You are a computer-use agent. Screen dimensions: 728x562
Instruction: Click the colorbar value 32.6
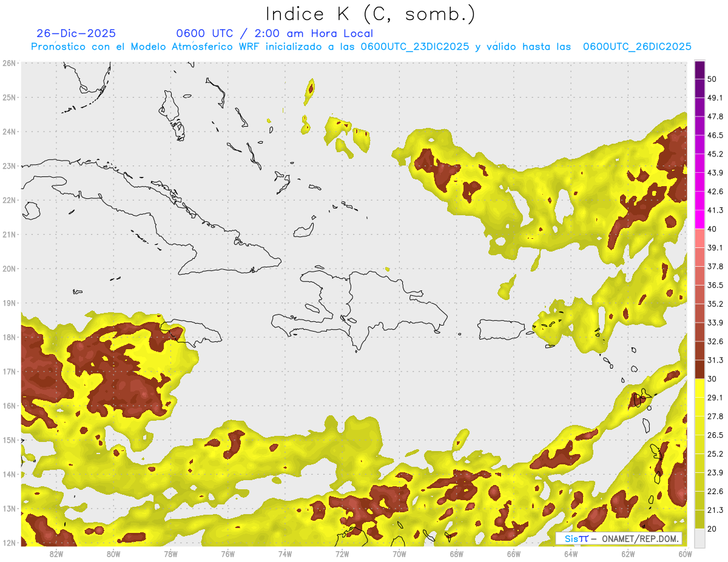pyautogui.click(x=715, y=341)
